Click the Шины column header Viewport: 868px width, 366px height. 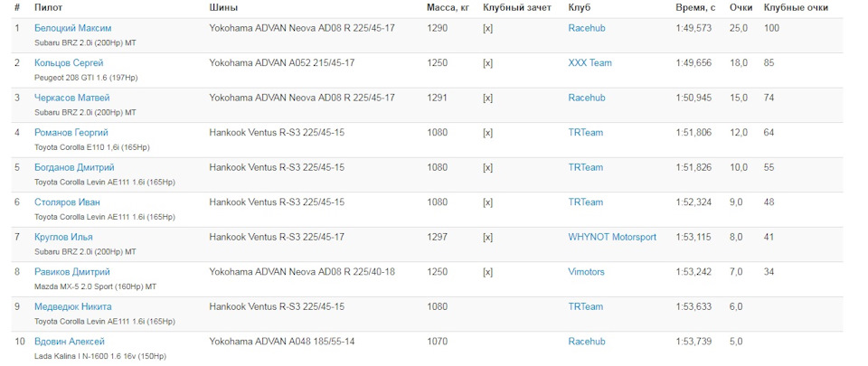tap(223, 8)
